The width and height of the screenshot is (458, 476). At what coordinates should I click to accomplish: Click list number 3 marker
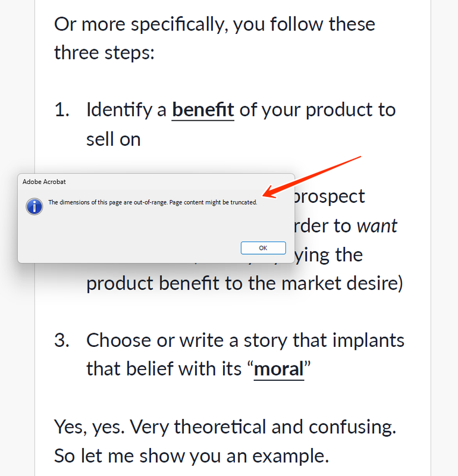pos(62,340)
